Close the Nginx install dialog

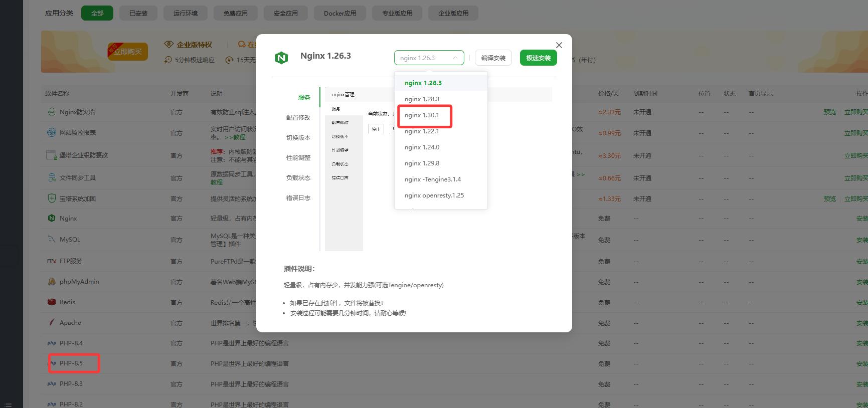pyautogui.click(x=559, y=45)
